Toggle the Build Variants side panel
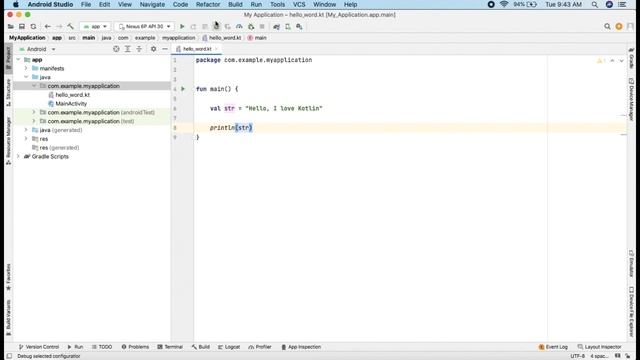Image resolution: width=640 pixels, height=360 pixels. (9, 318)
